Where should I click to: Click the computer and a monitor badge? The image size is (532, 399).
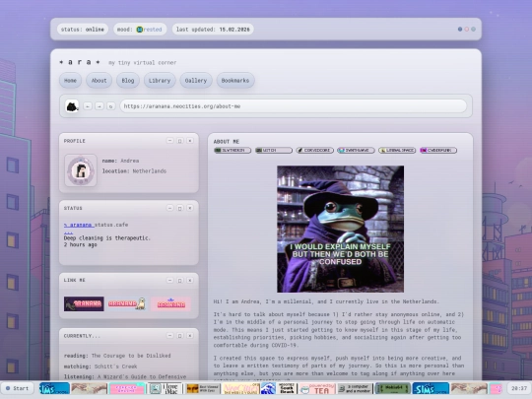[355, 388]
